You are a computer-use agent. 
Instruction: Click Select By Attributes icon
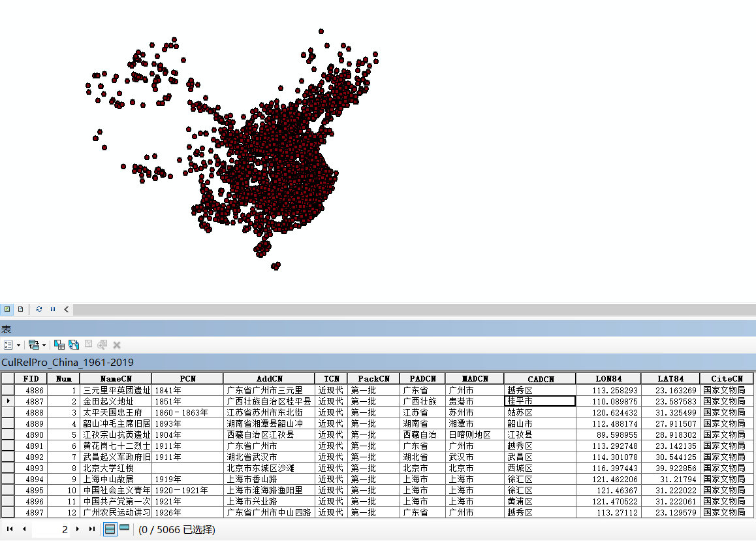59,345
